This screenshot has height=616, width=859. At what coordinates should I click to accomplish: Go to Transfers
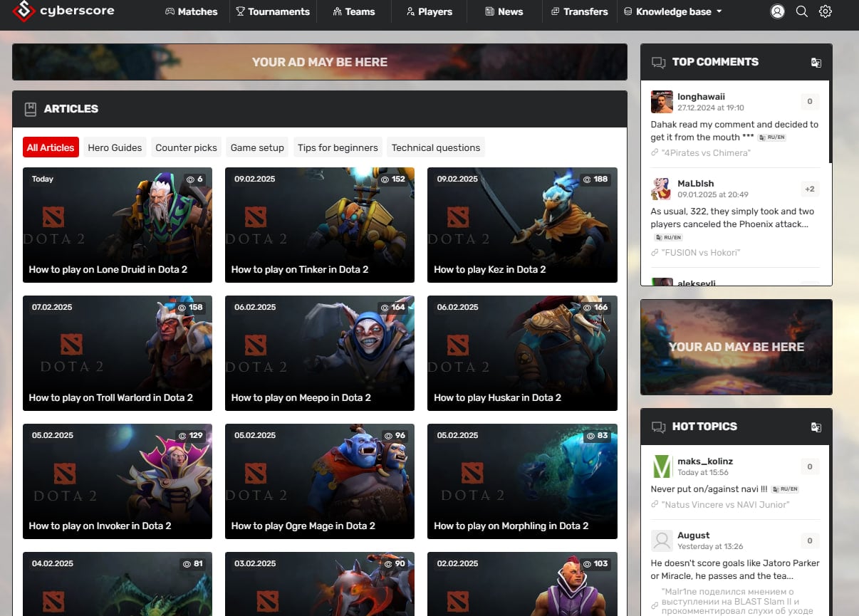click(x=580, y=11)
